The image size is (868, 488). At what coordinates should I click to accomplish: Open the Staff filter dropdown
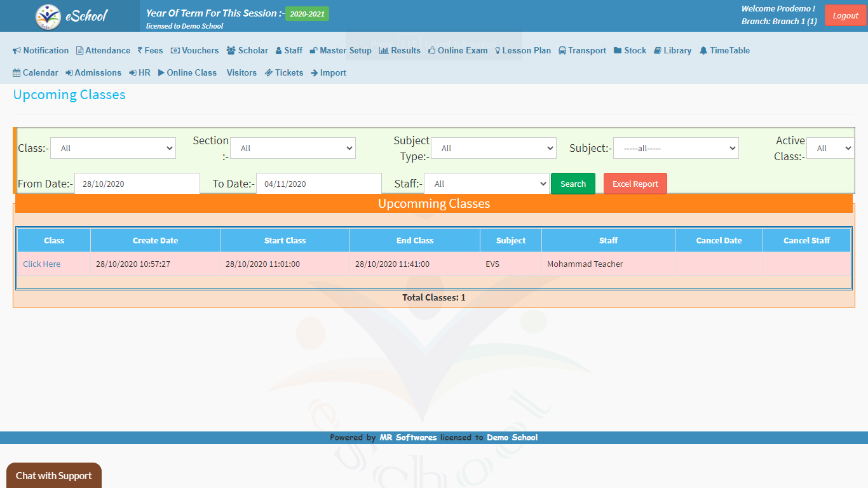486,184
